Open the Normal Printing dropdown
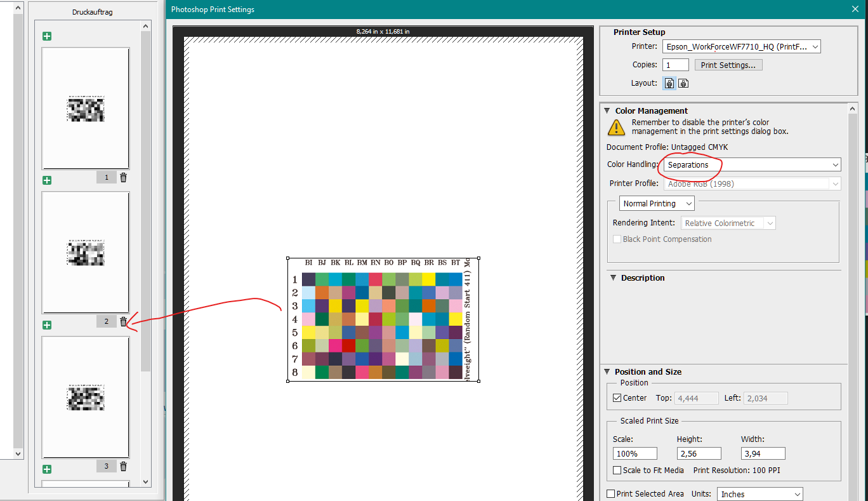The image size is (868, 501). [x=656, y=204]
